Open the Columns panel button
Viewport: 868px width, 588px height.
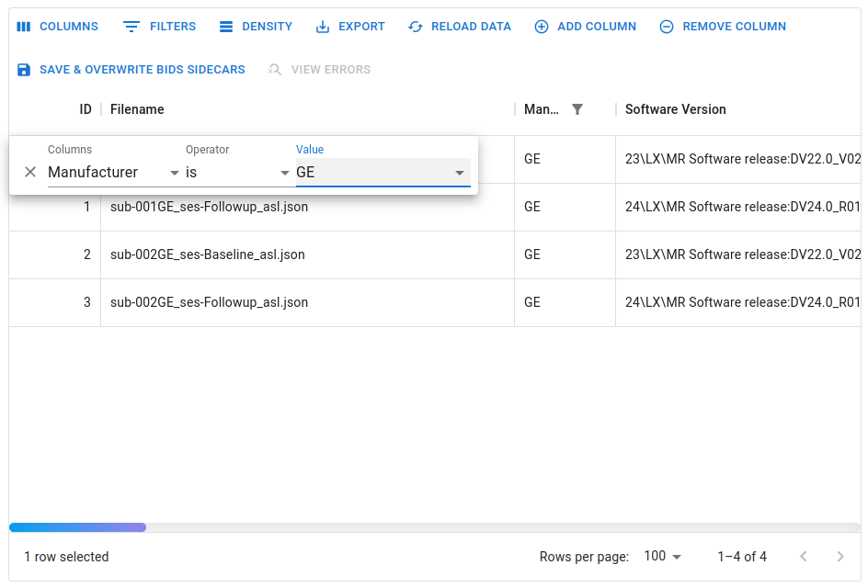point(57,27)
